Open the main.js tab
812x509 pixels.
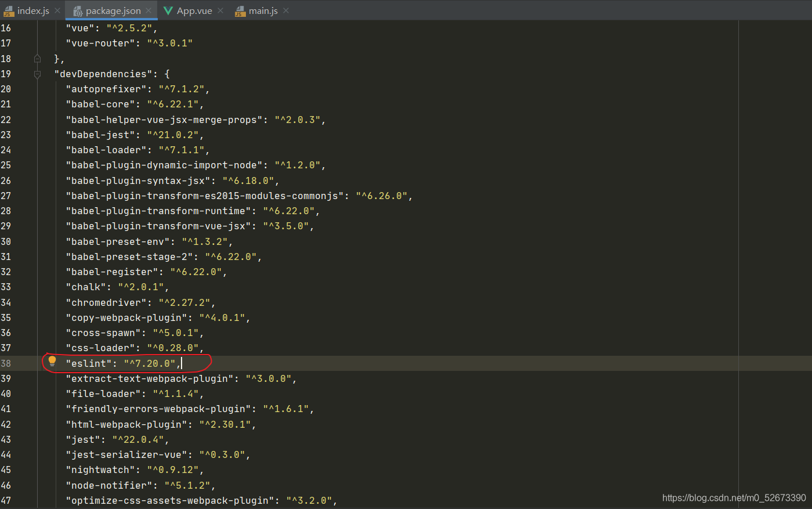tap(263, 10)
